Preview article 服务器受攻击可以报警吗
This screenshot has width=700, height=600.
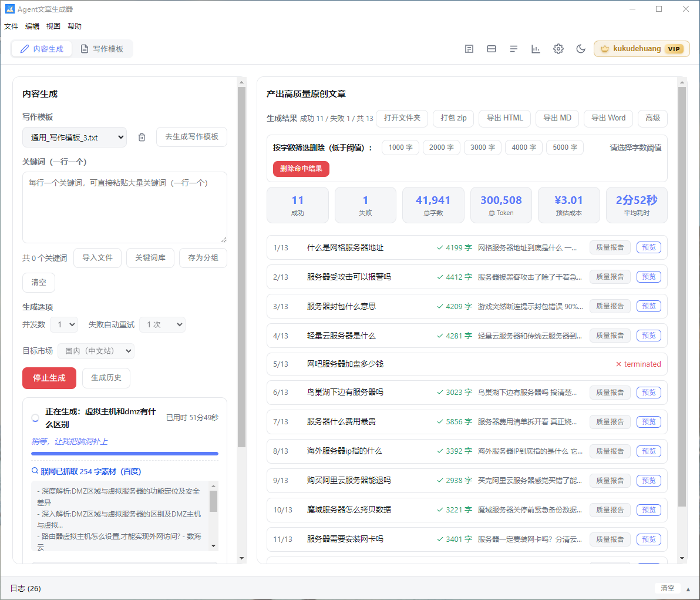click(x=649, y=277)
